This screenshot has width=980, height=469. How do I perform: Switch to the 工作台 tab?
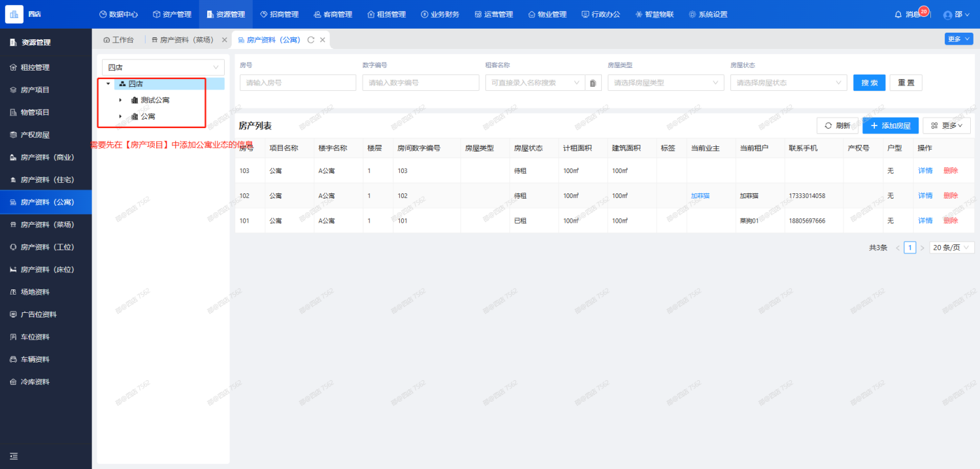coord(118,40)
